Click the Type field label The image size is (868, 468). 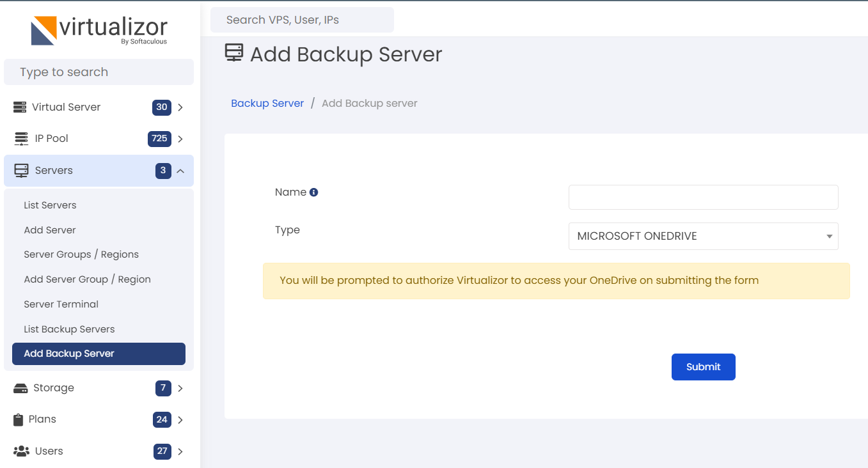[x=287, y=230]
